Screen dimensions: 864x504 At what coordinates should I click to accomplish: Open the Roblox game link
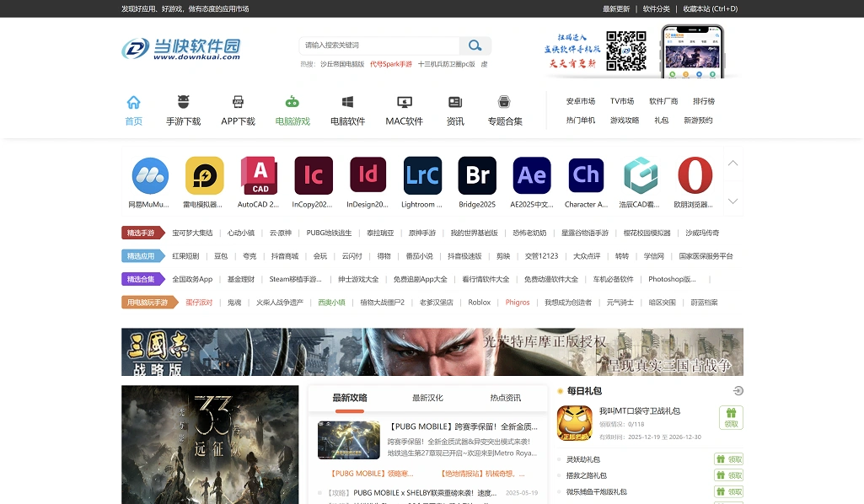coord(479,302)
